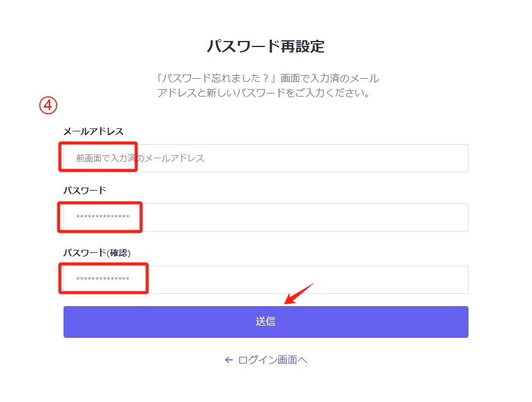
Task: Click the red arrow pointing at 送信
Action: 299,293
